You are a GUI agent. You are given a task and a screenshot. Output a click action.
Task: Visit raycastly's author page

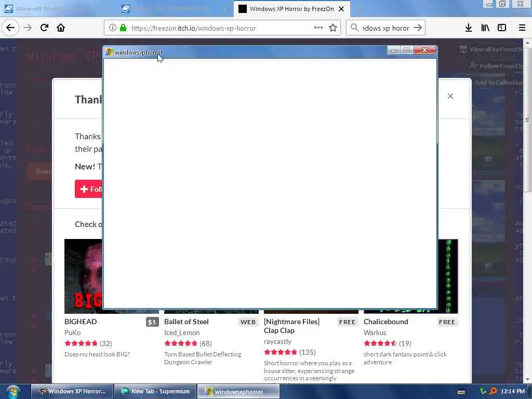277,341
